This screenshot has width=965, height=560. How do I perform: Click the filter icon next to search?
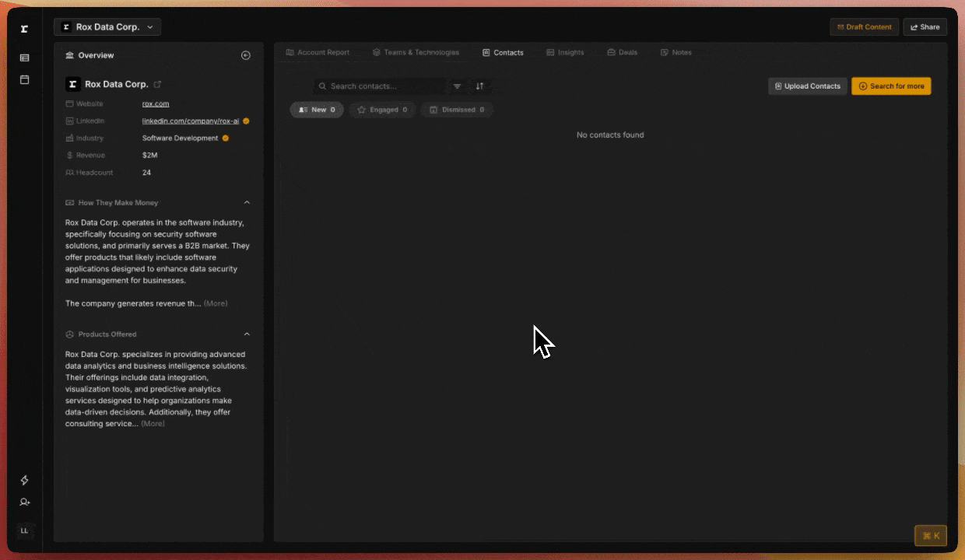[x=458, y=86]
